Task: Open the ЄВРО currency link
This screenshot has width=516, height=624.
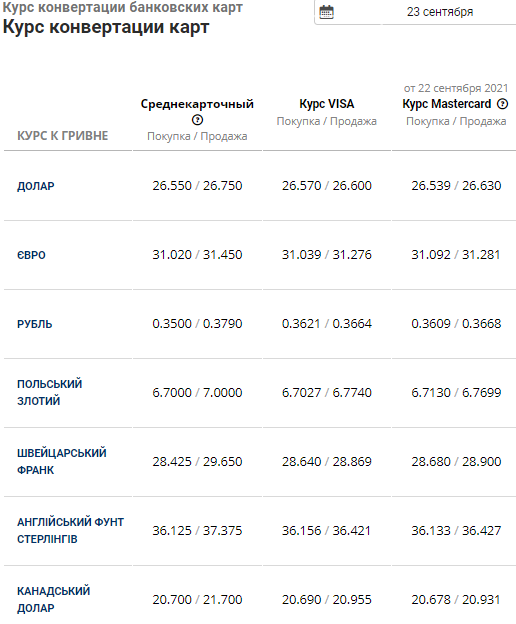Action: pyautogui.click(x=31, y=255)
